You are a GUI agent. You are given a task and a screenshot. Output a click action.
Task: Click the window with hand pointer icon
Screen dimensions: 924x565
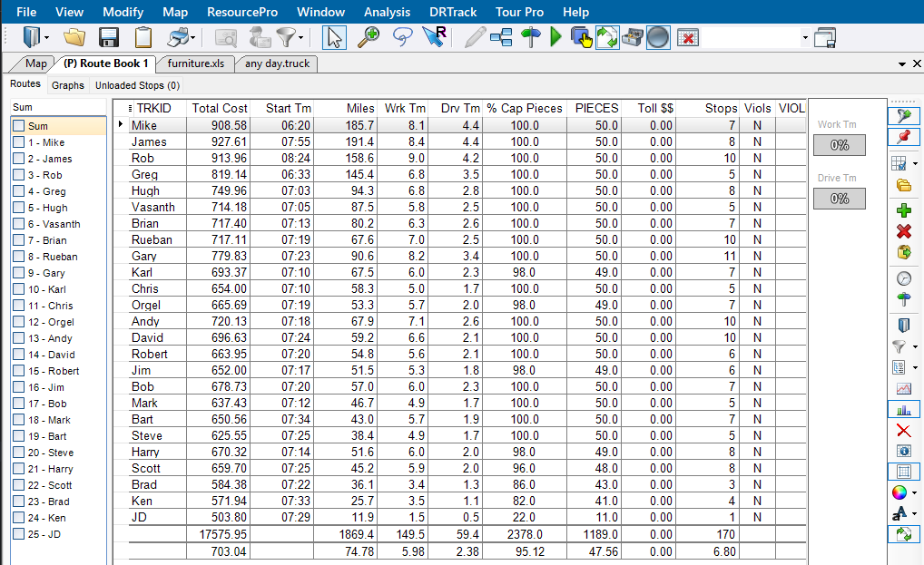point(581,38)
